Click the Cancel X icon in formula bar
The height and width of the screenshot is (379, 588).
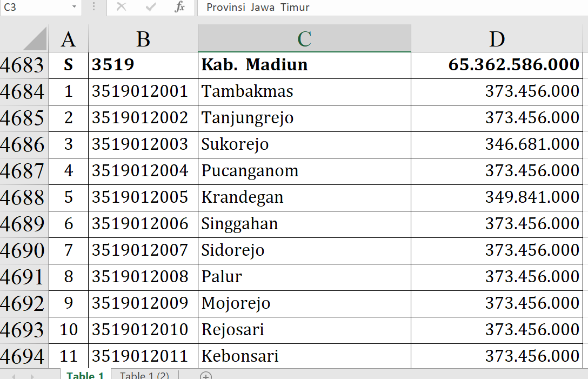121,8
